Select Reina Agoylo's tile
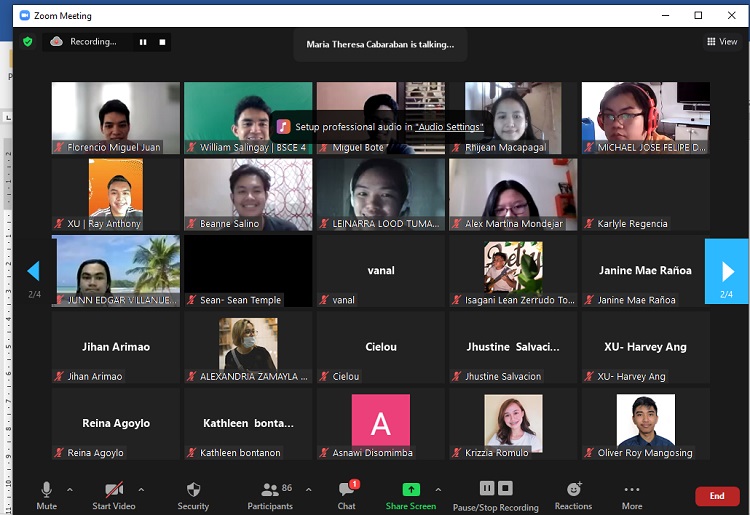Screen dimensions: 750x515 [116, 424]
